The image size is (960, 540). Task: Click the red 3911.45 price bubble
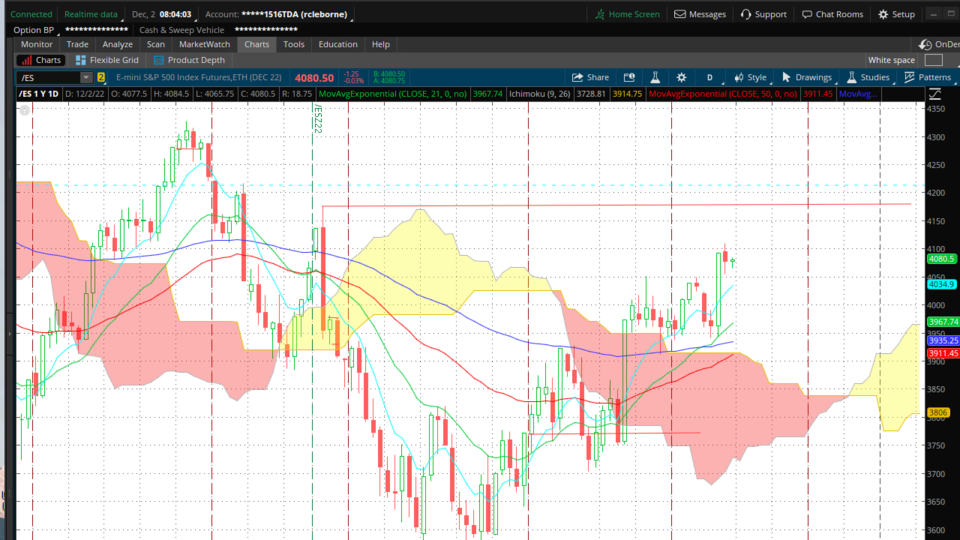pos(943,353)
